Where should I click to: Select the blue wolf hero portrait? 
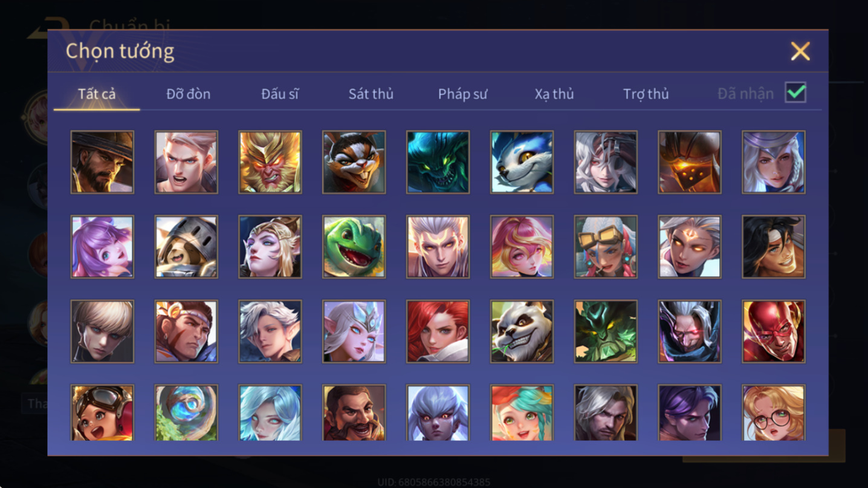click(x=522, y=162)
